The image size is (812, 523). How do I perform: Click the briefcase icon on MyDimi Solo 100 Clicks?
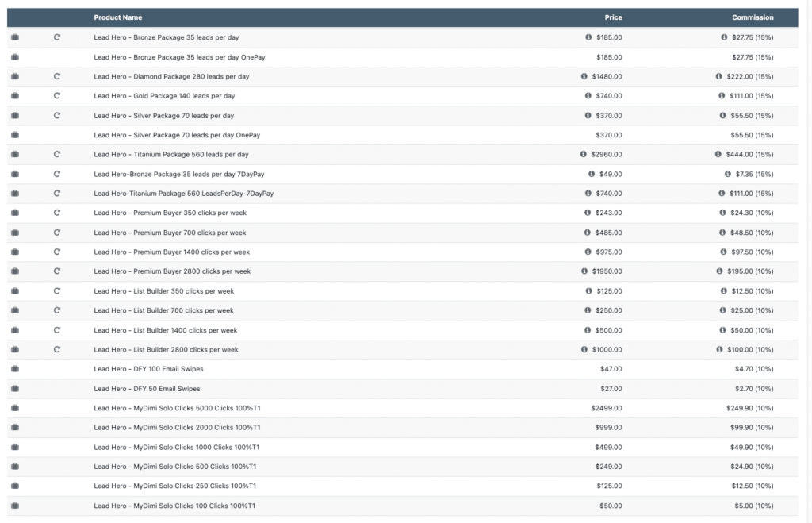tap(14, 506)
